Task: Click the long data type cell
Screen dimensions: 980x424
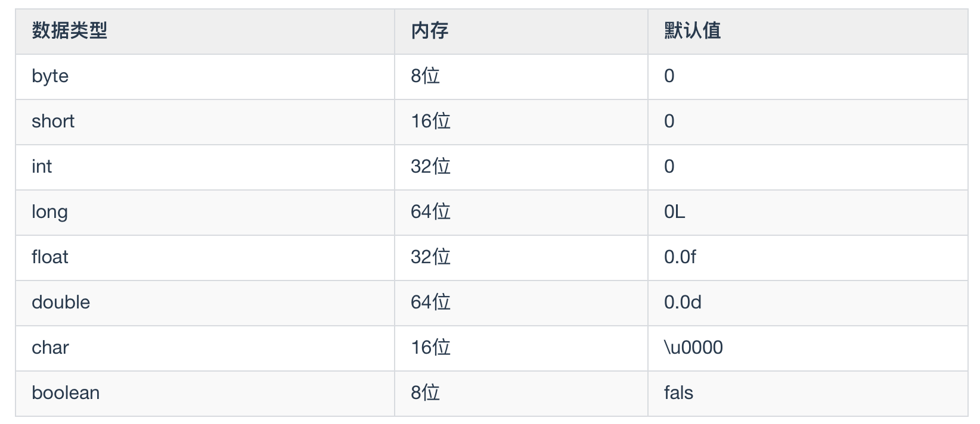Action: tap(49, 212)
